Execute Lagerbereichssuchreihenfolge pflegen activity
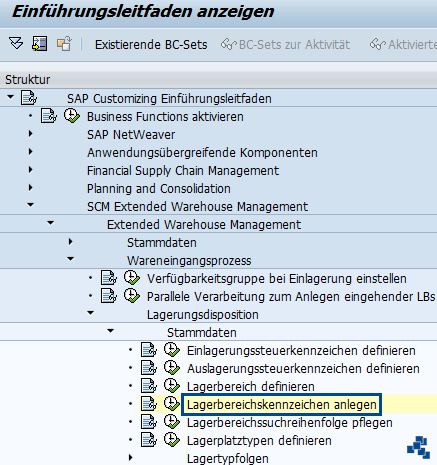Image resolution: width=437 pixels, height=465 pixels. pyautogui.click(x=172, y=422)
